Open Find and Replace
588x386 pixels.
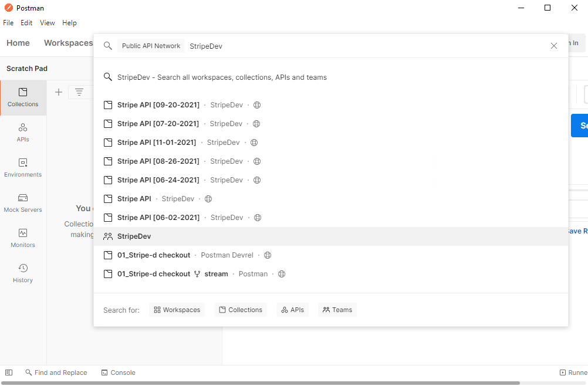[x=56, y=372]
